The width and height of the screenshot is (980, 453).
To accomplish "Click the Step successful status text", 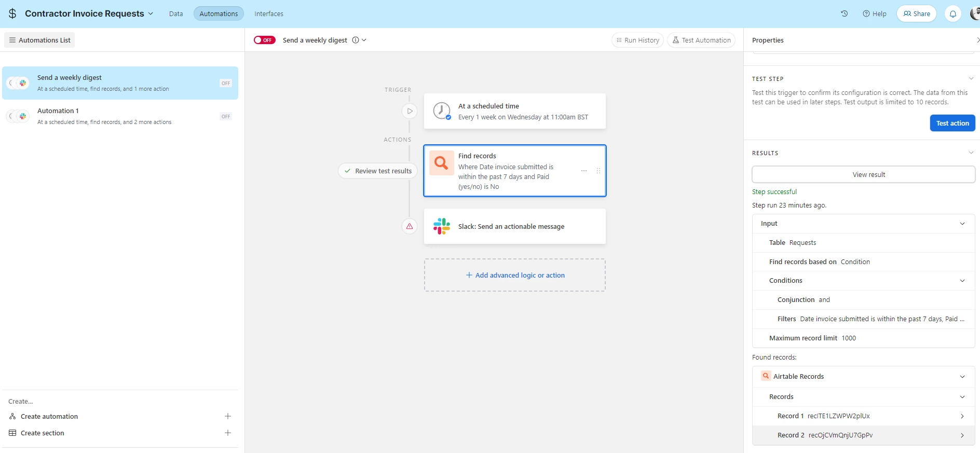I will tap(774, 191).
